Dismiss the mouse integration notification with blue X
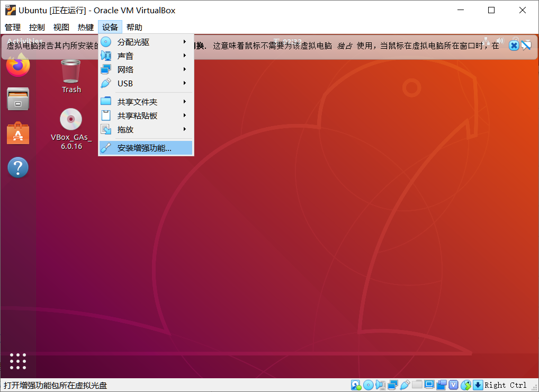The width and height of the screenshot is (539, 392). click(514, 45)
